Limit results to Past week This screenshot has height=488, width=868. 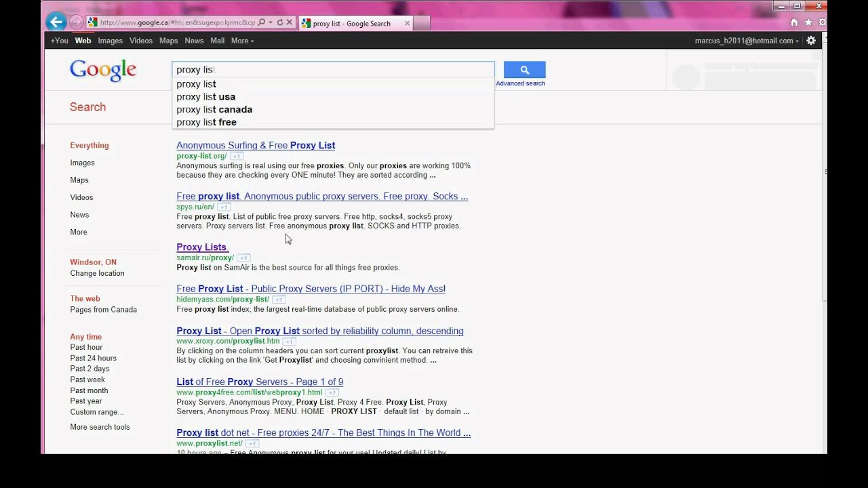click(x=87, y=380)
